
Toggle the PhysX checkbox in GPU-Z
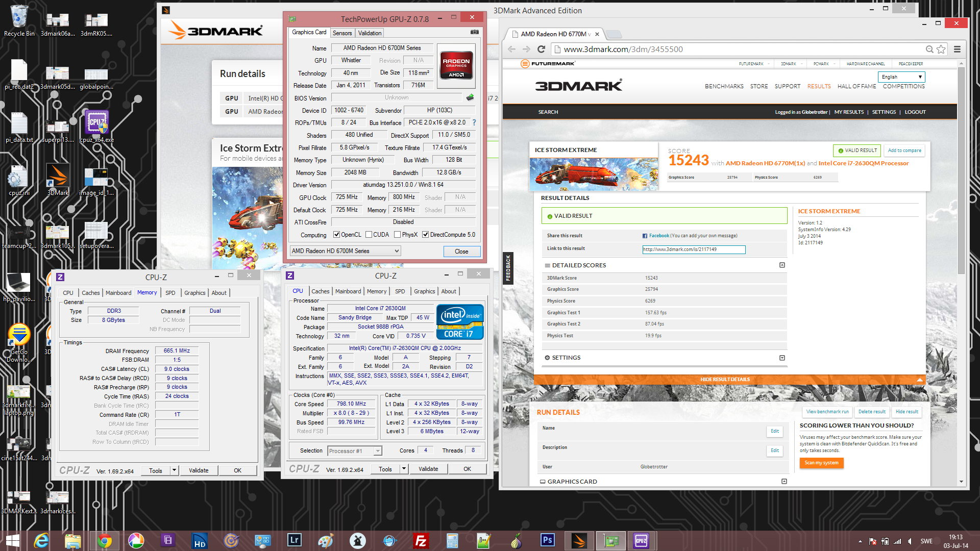[x=397, y=235]
